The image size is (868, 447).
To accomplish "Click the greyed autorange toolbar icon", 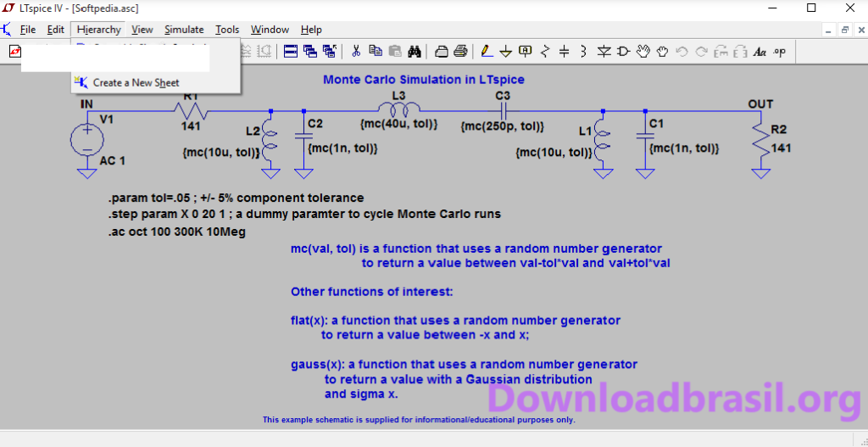I will [264, 52].
